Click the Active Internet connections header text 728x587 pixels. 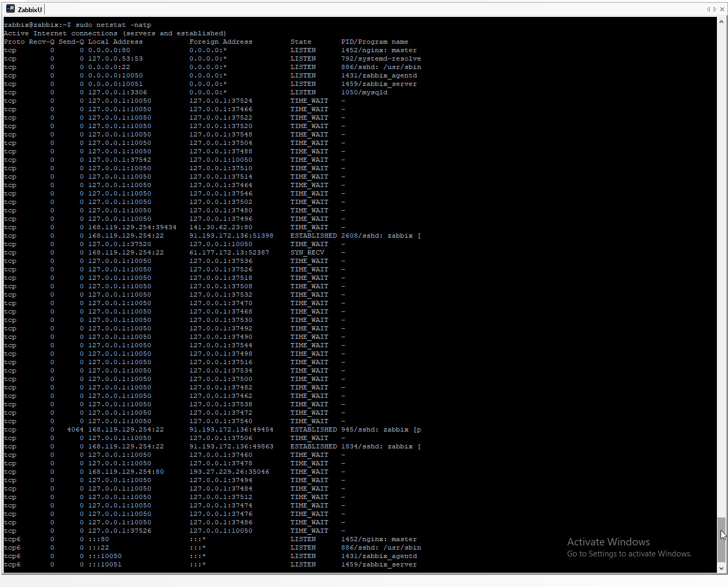(115, 33)
